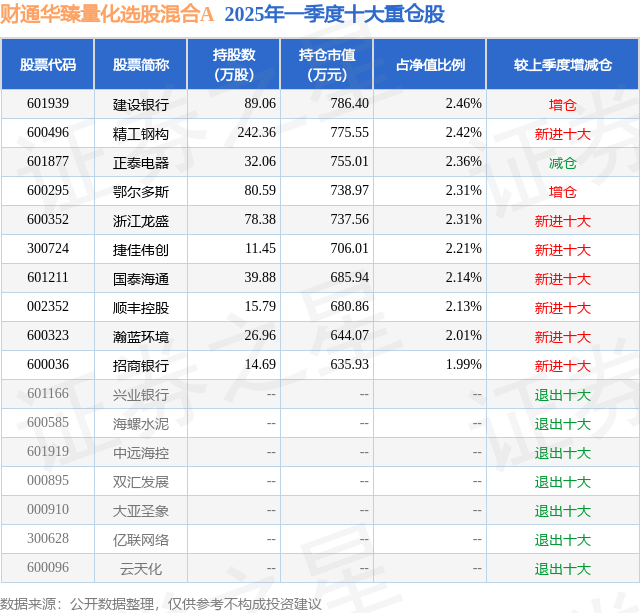The height and width of the screenshot is (613, 640).
Task: Select stock code 600096
Action: (x=48, y=567)
